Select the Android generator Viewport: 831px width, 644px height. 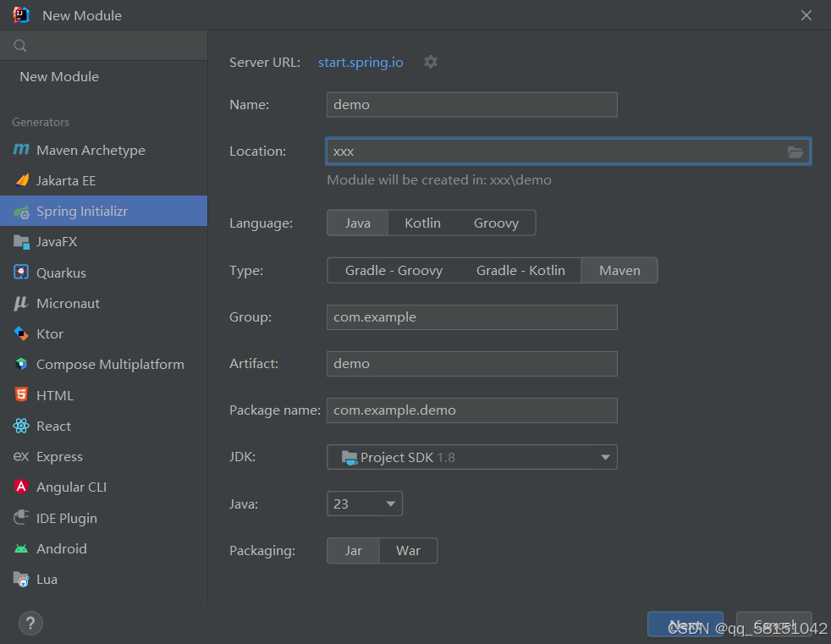coord(61,548)
